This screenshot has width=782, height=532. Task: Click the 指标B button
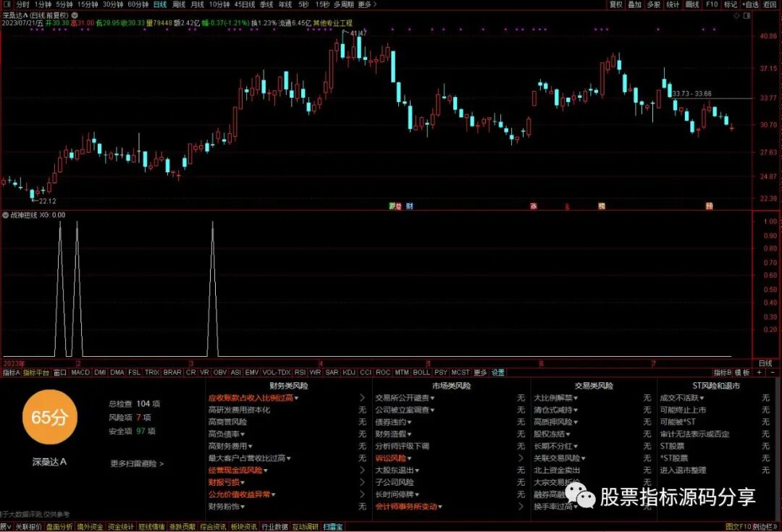point(723,373)
